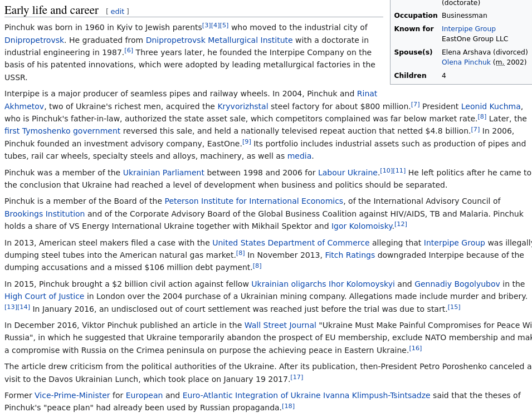Viewport: 532px width, 417px height.
Task: Click the media link
Action: [299, 156]
